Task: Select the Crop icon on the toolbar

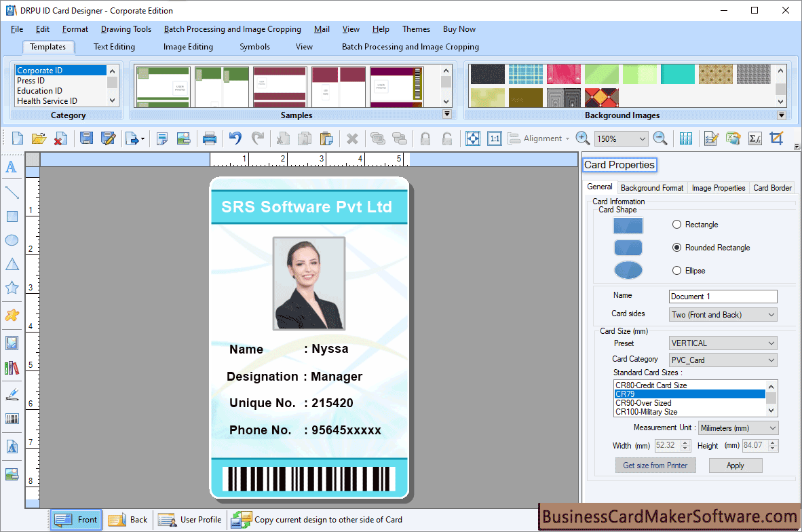Action: click(777, 138)
